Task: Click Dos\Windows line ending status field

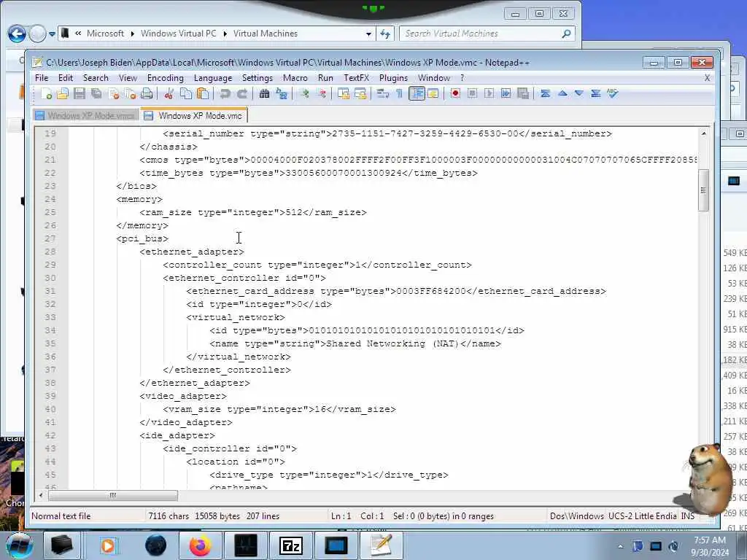Action: [577, 516]
